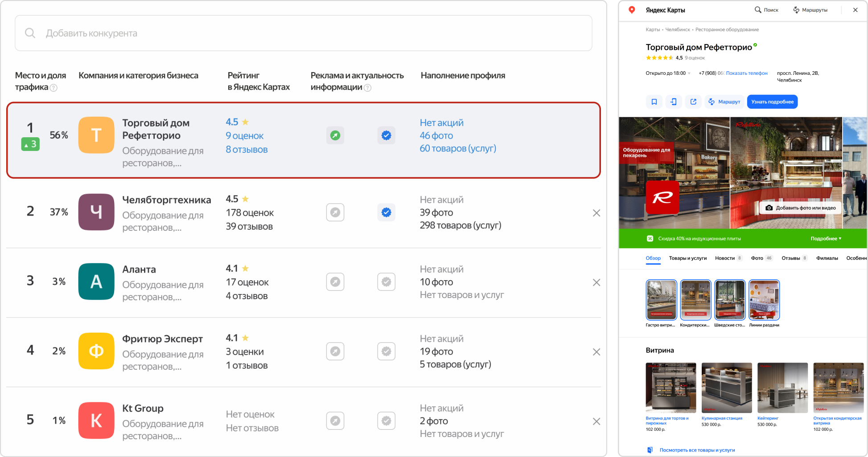Switch to the 'Товары и услуги' tab

[x=687, y=258]
